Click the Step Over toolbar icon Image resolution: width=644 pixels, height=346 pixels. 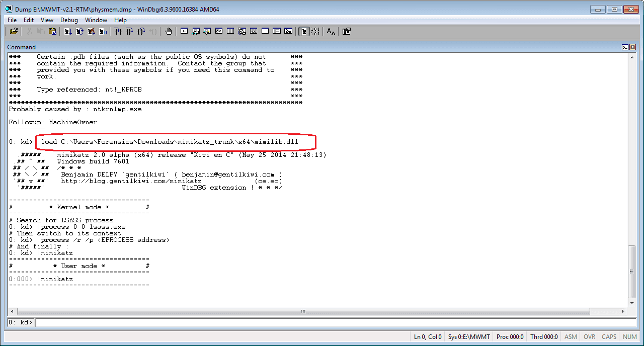[x=129, y=31]
